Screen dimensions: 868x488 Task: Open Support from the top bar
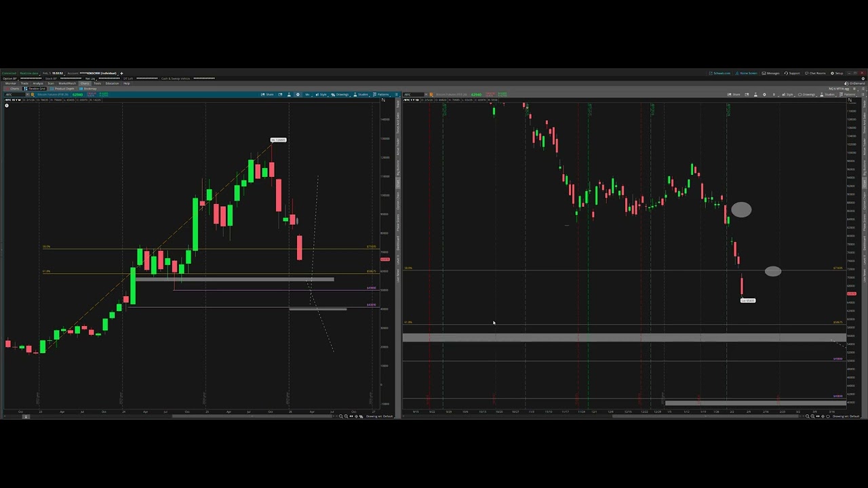tap(792, 73)
